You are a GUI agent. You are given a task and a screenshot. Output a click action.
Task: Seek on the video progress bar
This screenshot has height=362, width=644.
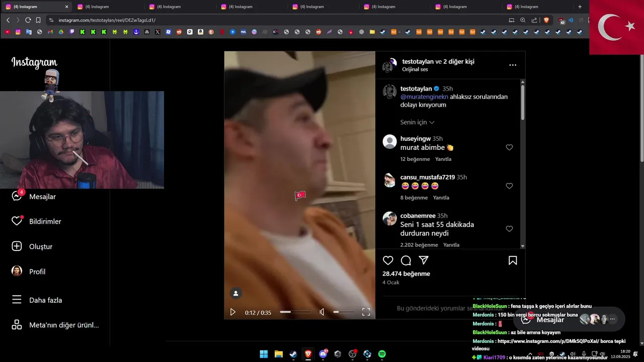(295, 312)
